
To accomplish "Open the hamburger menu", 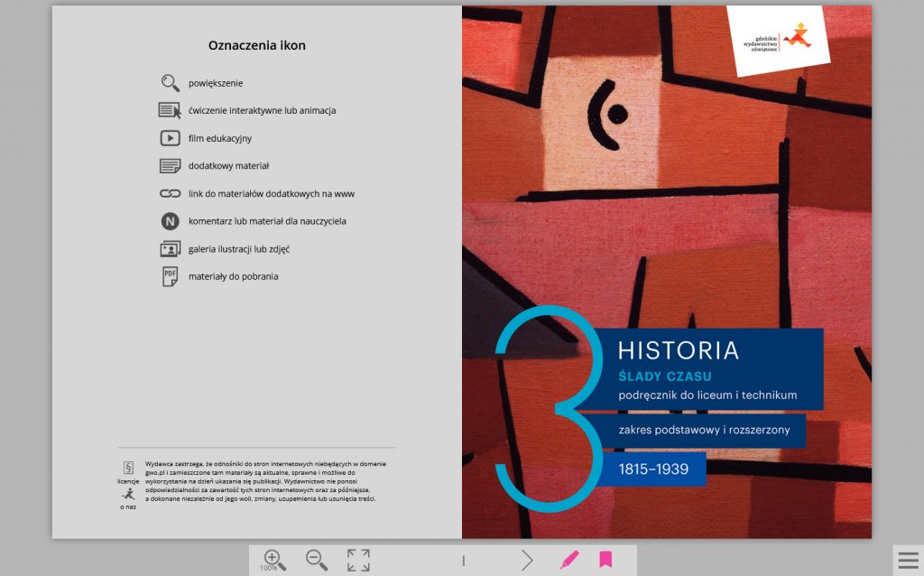I will coord(908,561).
